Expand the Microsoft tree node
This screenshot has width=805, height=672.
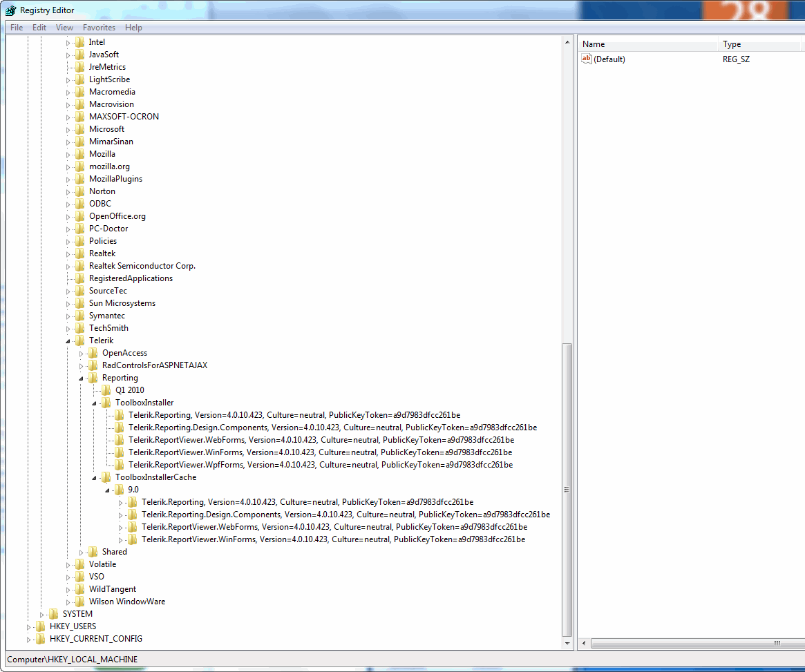tap(68, 130)
